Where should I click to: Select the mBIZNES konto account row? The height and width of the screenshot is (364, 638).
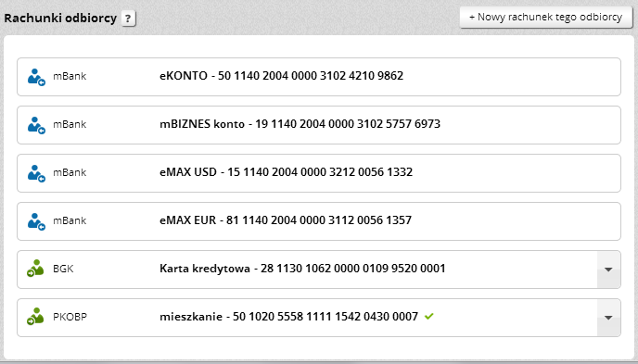(319, 125)
